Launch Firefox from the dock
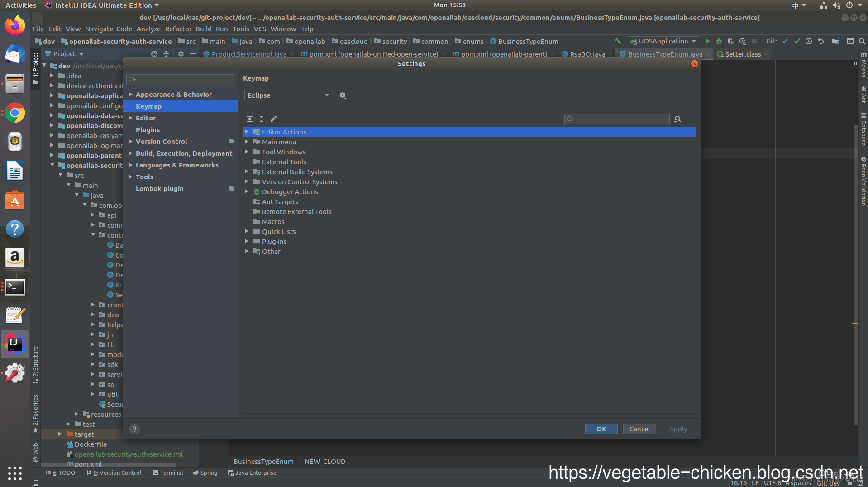The width and height of the screenshot is (868, 487). pos(15,26)
